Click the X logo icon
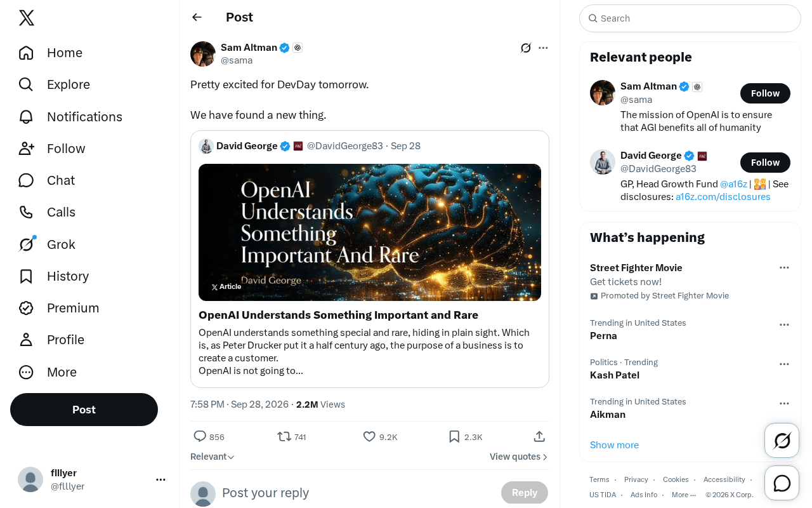This screenshot has width=812, height=508. [x=27, y=18]
